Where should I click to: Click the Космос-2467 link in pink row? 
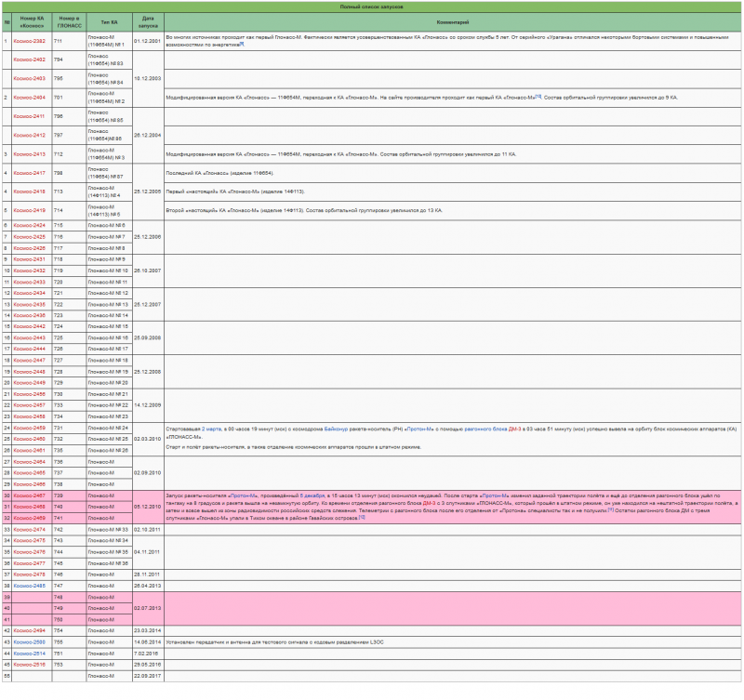click(29, 495)
